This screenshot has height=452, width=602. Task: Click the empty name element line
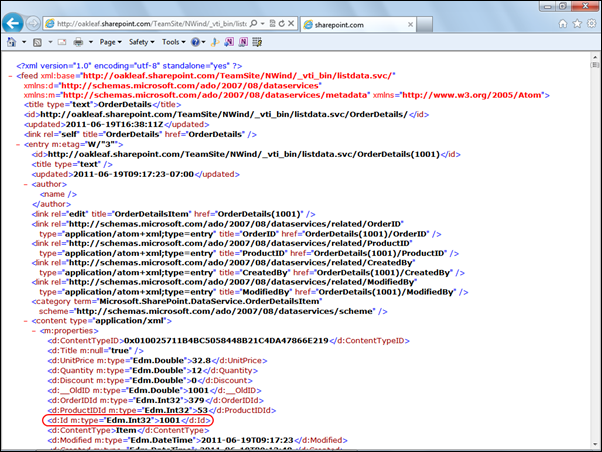pos(58,194)
